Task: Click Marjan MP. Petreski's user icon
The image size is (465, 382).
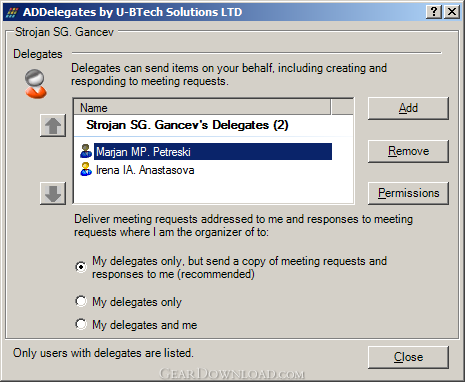Action: (x=86, y=151)
